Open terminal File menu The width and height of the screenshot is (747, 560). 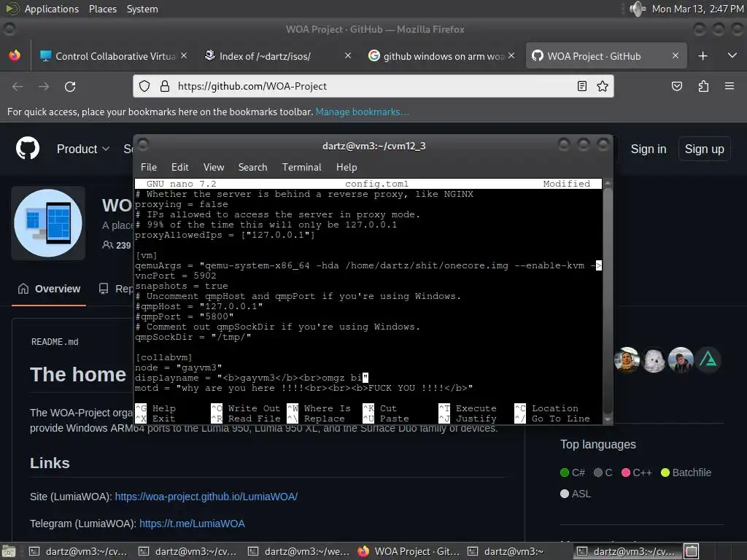point(149,167)
